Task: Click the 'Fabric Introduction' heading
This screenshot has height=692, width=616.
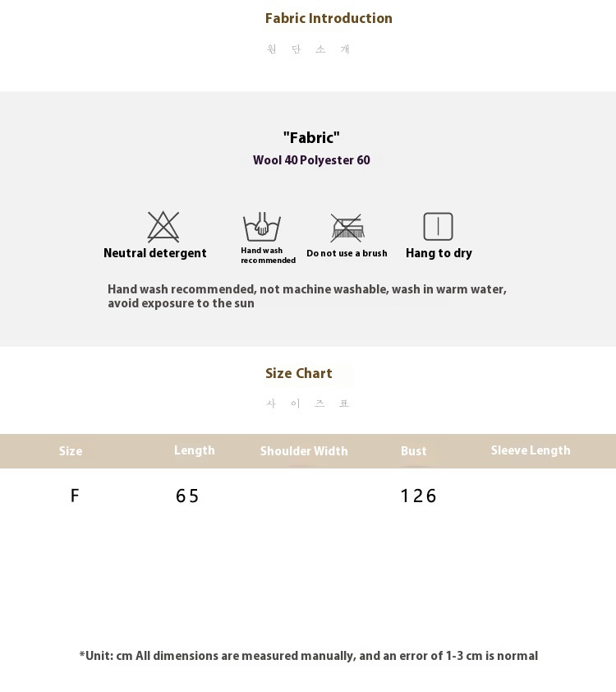Action: click(329, 19)
